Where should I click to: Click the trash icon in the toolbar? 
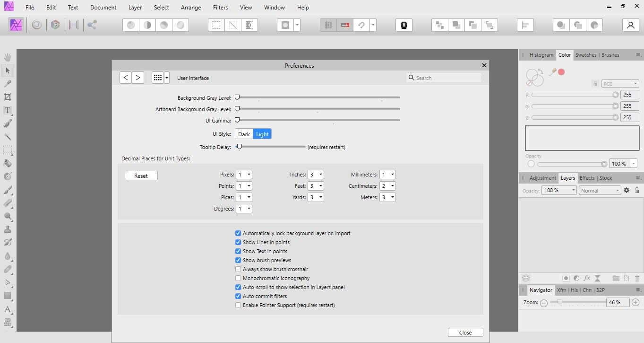tap(404, 25)
